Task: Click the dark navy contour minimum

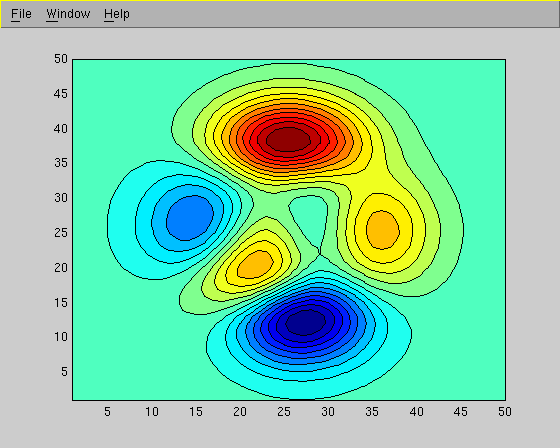Action: [x=306, y=322]
